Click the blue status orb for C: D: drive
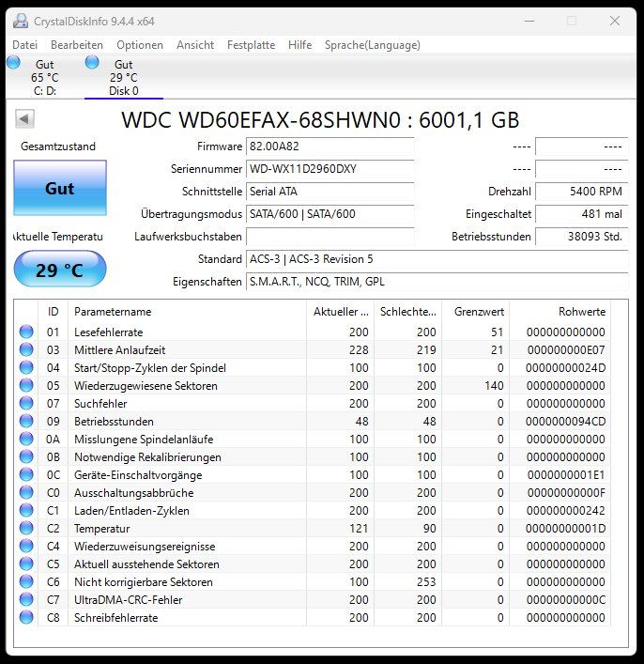Viewport: 644px width, 664px height. [x=14, y=63]
